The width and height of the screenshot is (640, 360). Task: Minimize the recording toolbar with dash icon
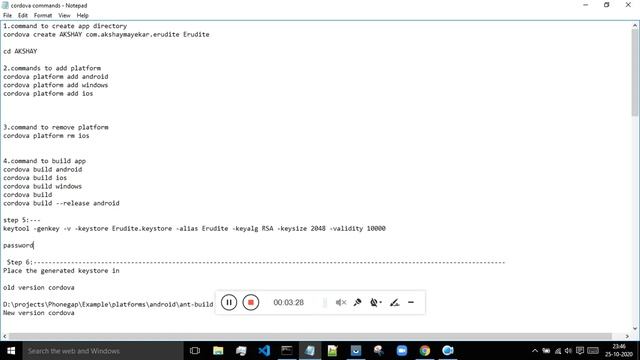pyautogui.click(x=411, y=302)
